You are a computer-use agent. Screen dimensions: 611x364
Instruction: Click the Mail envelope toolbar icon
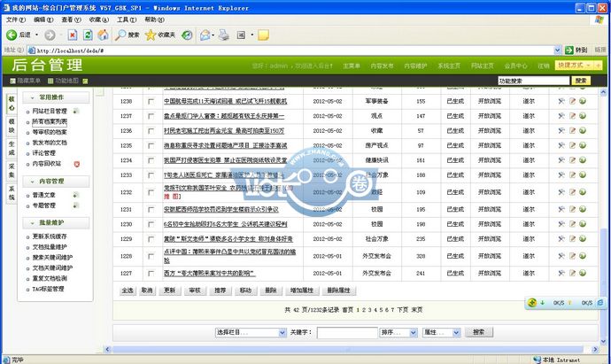click(x=205, y=35)
